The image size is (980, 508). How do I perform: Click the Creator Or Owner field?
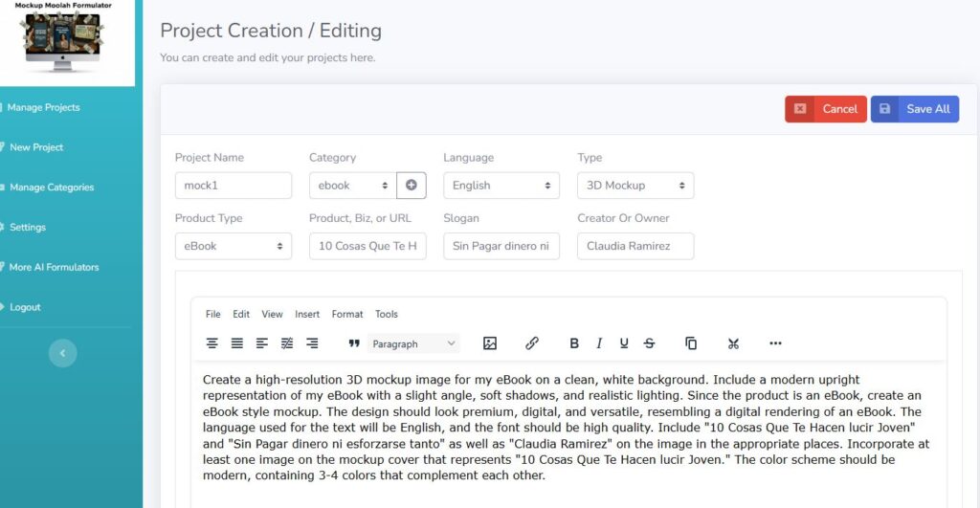tap(635, 246)
